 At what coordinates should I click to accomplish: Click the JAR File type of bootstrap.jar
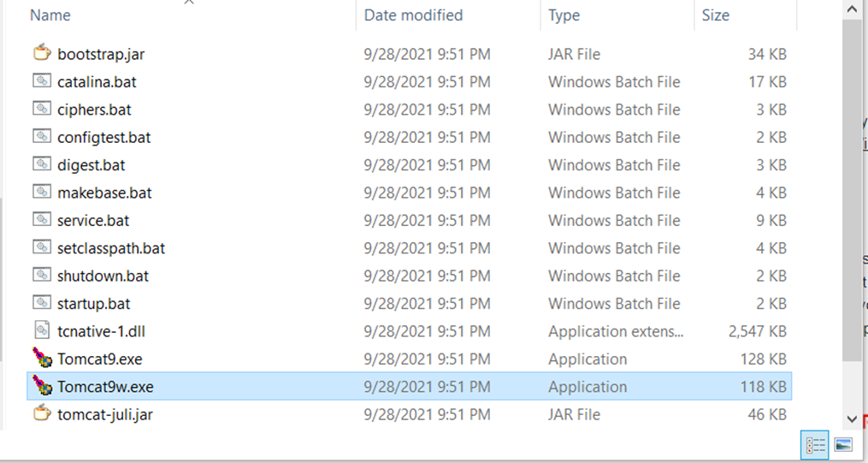(x=574, y=54)
